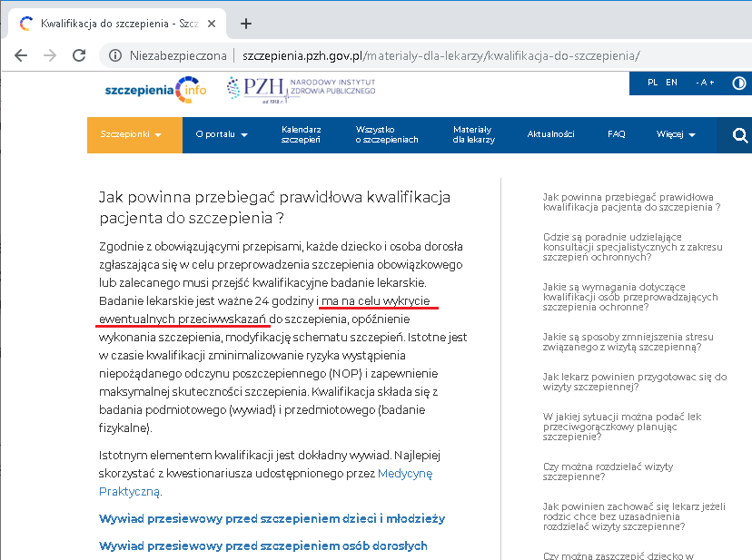Toggle the high contrast mode icon

[x=738, y=83]
